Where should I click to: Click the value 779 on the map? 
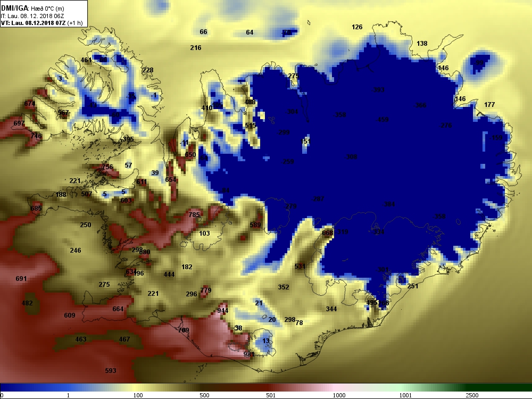tap(206, 290)
